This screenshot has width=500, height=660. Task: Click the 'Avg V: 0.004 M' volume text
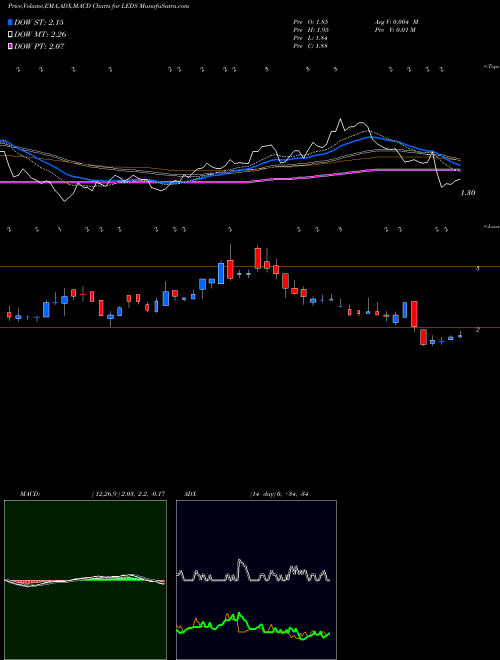(x=396, y=22)
